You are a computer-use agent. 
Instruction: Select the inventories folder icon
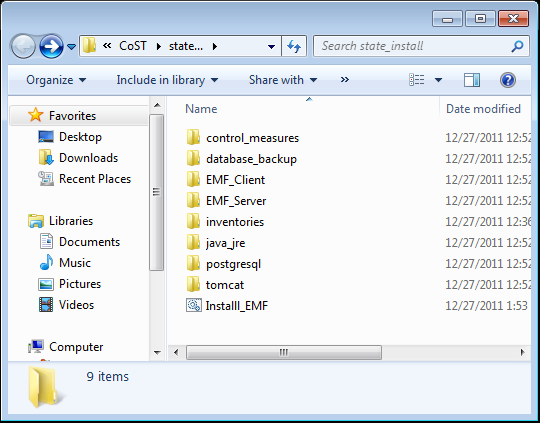193,222
